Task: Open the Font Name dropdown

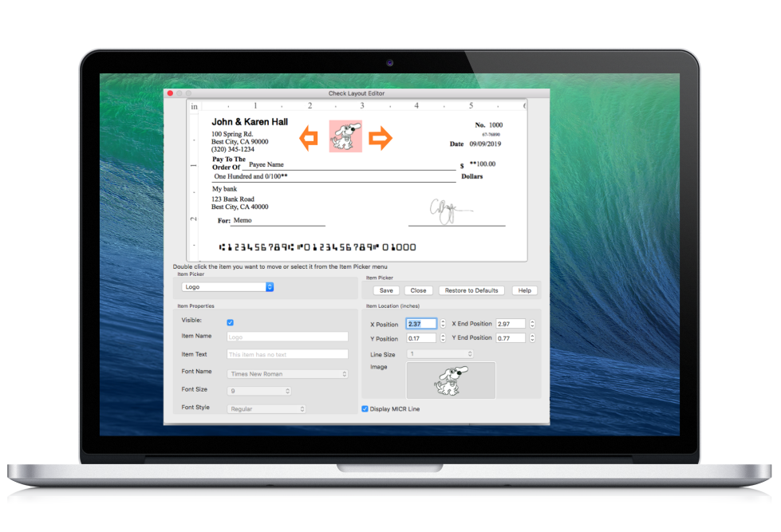Action: (x=288, y=373)
